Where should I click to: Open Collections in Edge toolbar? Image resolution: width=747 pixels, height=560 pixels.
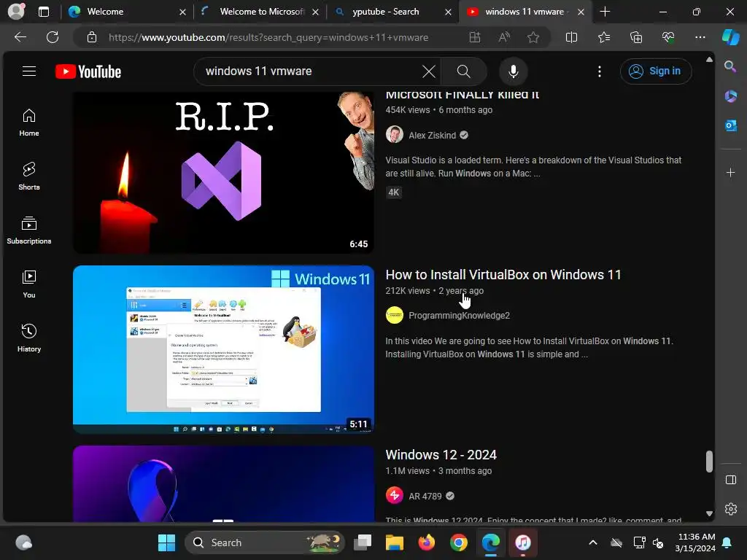tap(636, 37)
